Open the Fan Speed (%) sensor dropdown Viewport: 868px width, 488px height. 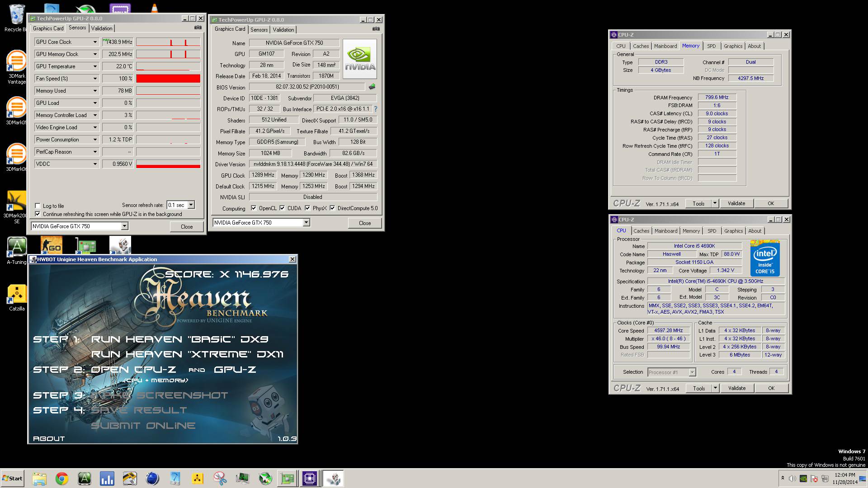(95, 79)
